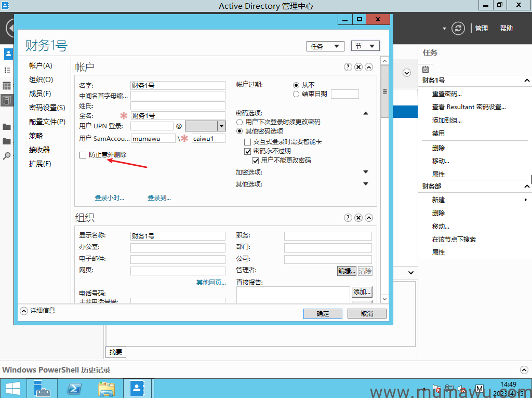Open the list view icon in left sidebar

point(7,70)
